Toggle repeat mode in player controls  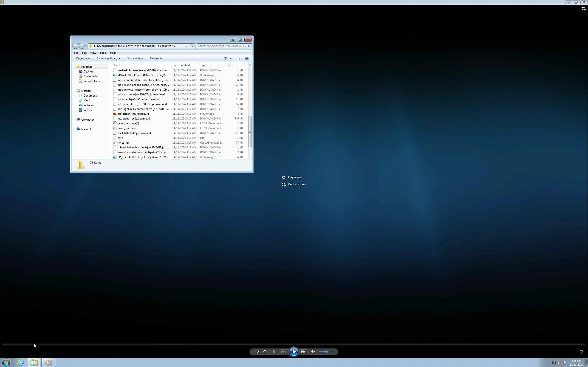click(265, 352)
